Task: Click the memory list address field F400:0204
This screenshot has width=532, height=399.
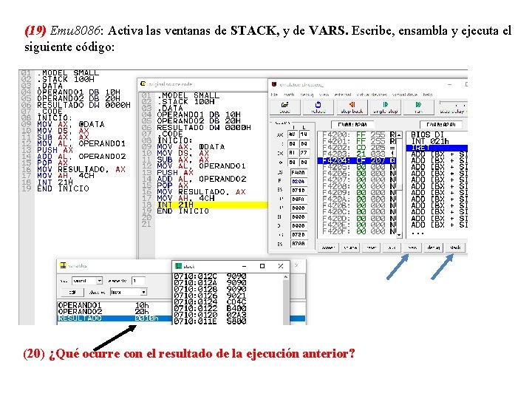Action: point(352,125)
